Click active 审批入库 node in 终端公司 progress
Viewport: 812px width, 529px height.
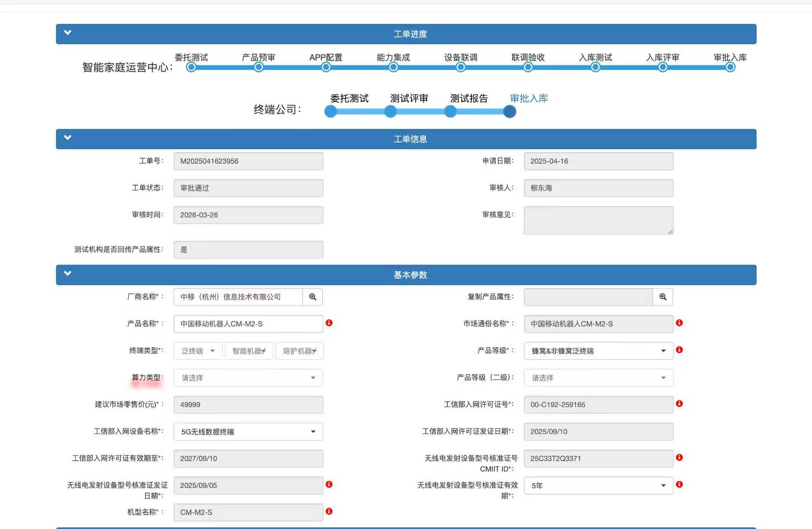tap(510, 111)
